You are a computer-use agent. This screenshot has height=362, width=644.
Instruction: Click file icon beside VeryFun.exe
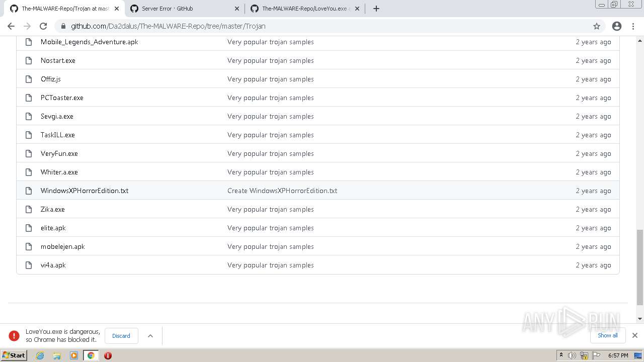point(29,153)
